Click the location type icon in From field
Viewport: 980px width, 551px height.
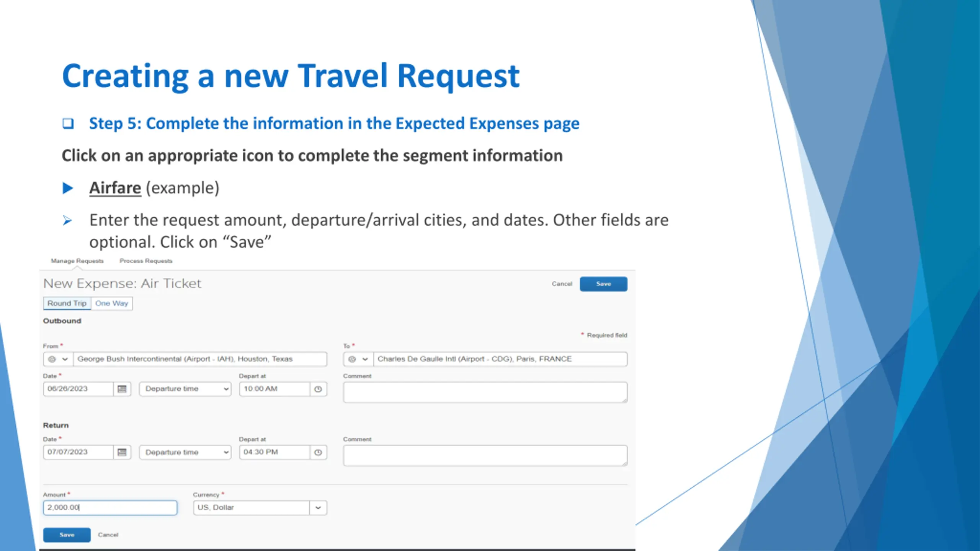click(x=52, y=359)
